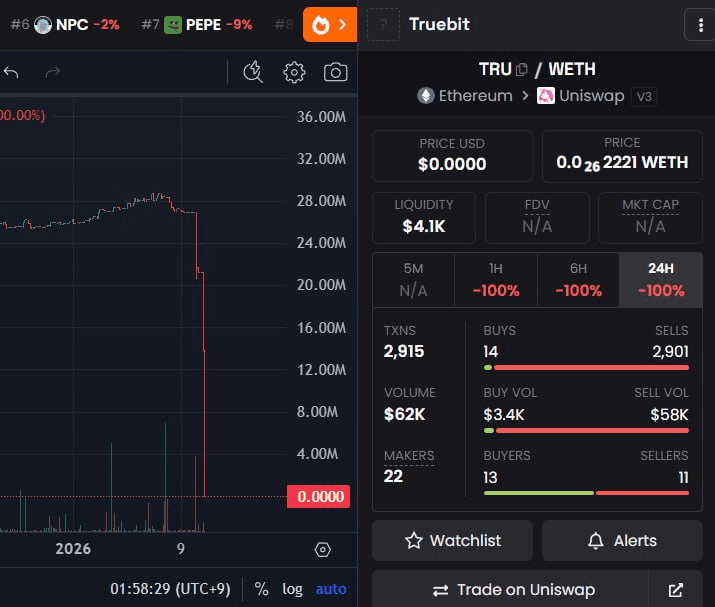The height and width of the screenshot is (607, 715).
Task: Click the undo arrow in chart toolbar
Action: 11,72
